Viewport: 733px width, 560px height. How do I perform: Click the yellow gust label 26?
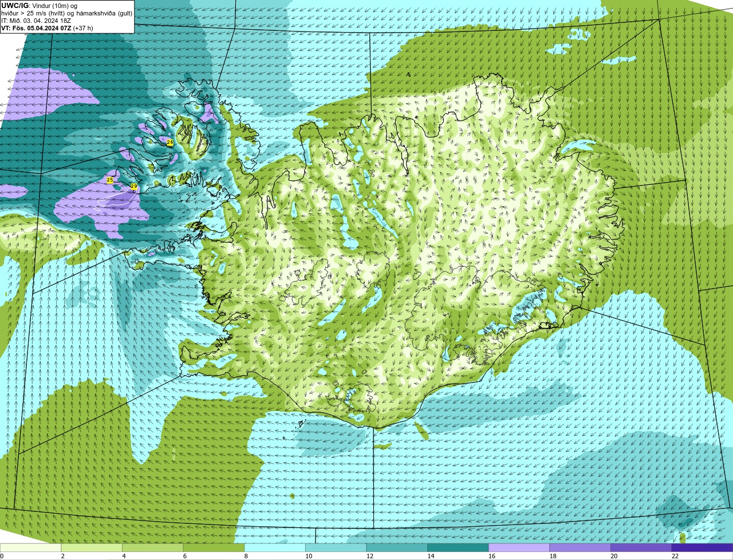tap(170, 142)
